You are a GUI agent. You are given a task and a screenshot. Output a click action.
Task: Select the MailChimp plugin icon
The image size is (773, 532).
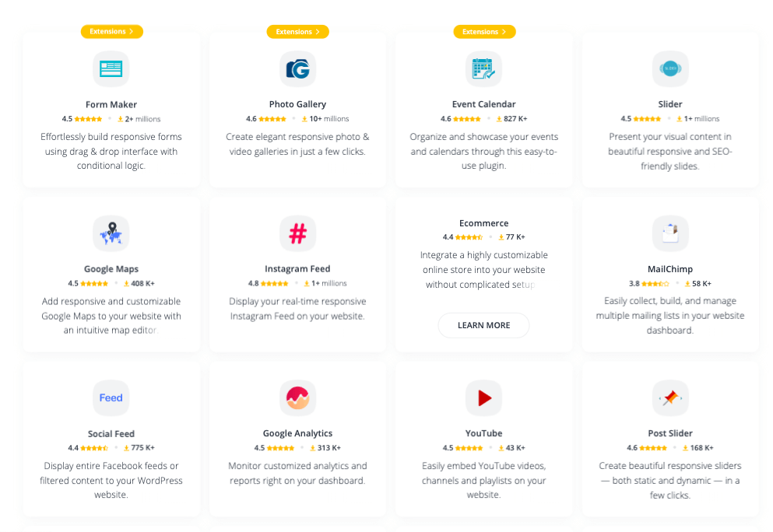[x=670, y=233]
